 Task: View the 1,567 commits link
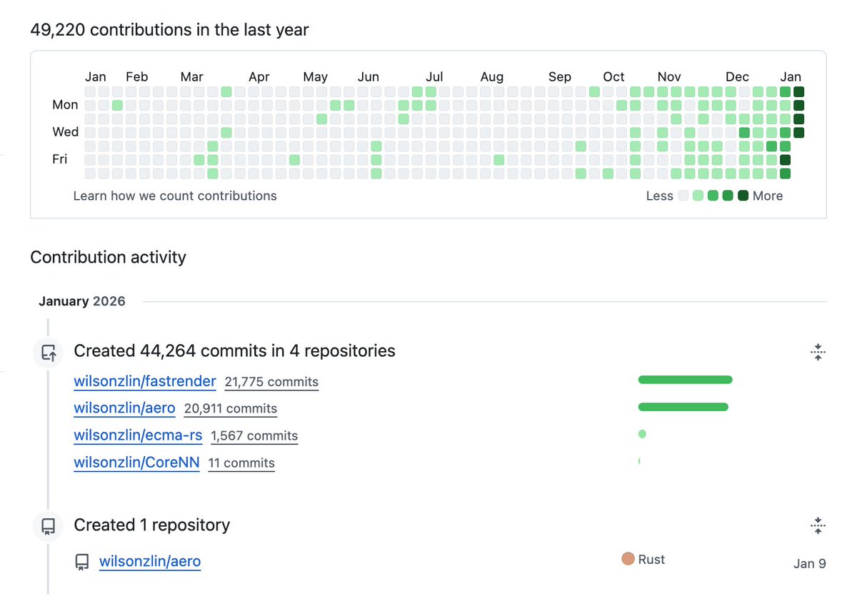(x=254, y=436)
